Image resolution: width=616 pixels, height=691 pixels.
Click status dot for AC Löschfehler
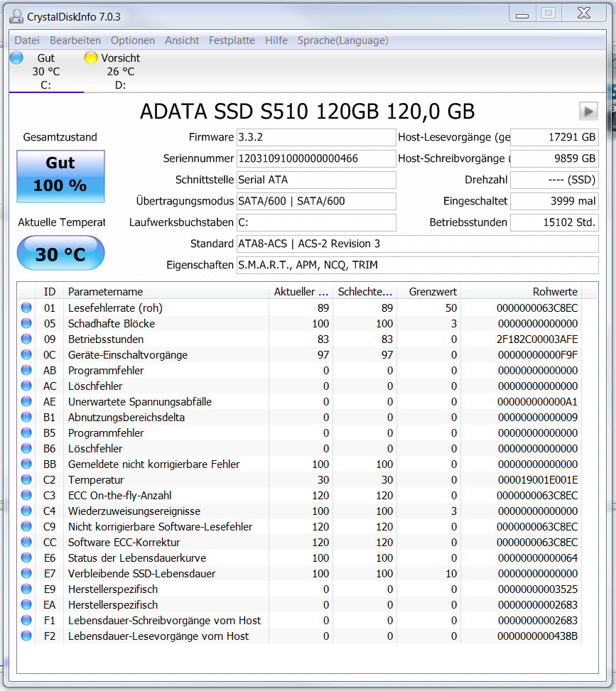pos(26,386)
